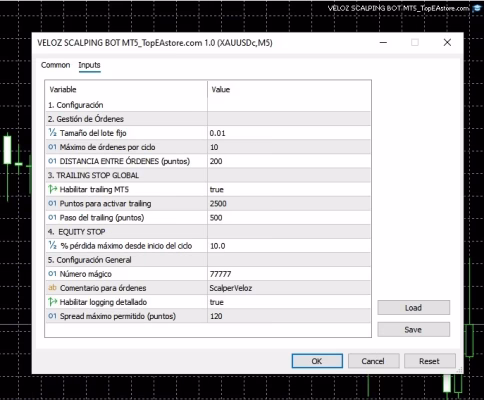Image resolution: width=484 pixels, height=400 pixels.
Task: Edit the max loss percent value 10.0
Action: click(289, 246)
